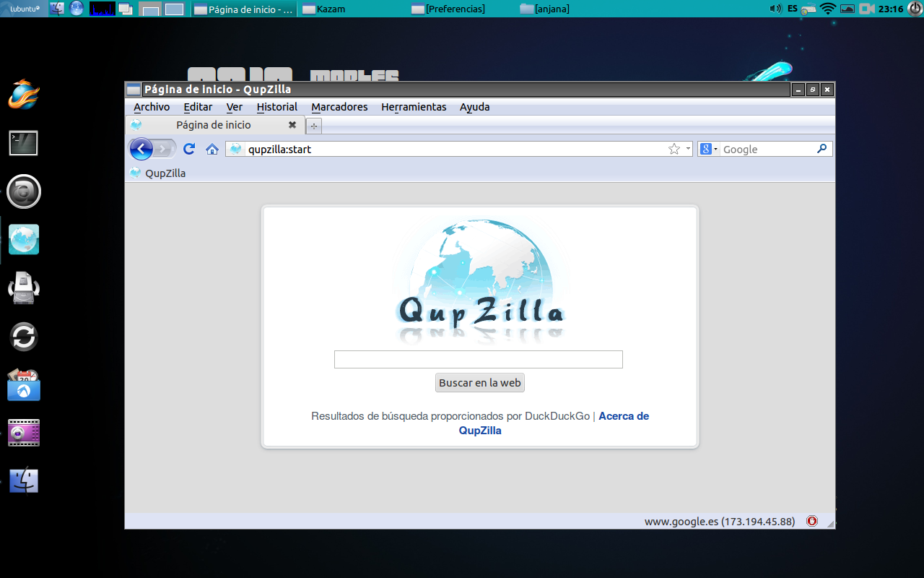
Task: Switch to the [Preferencias] taskbar window
Action: tap(462, 9)
